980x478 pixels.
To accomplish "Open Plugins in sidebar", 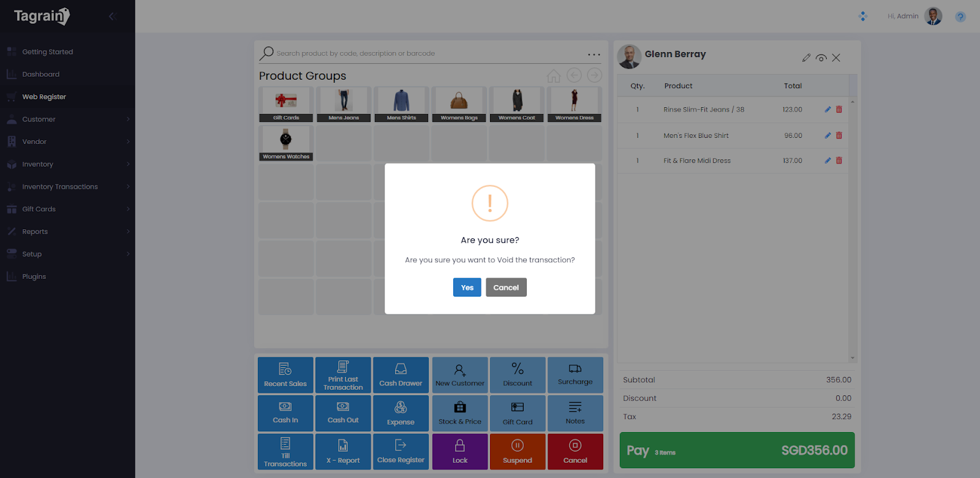I will [x=67, y=276].
